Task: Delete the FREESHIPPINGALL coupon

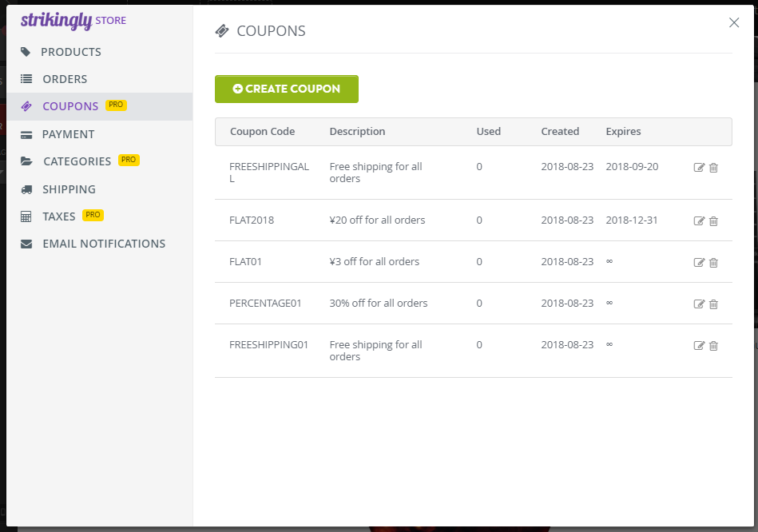Action: (713, 167)
